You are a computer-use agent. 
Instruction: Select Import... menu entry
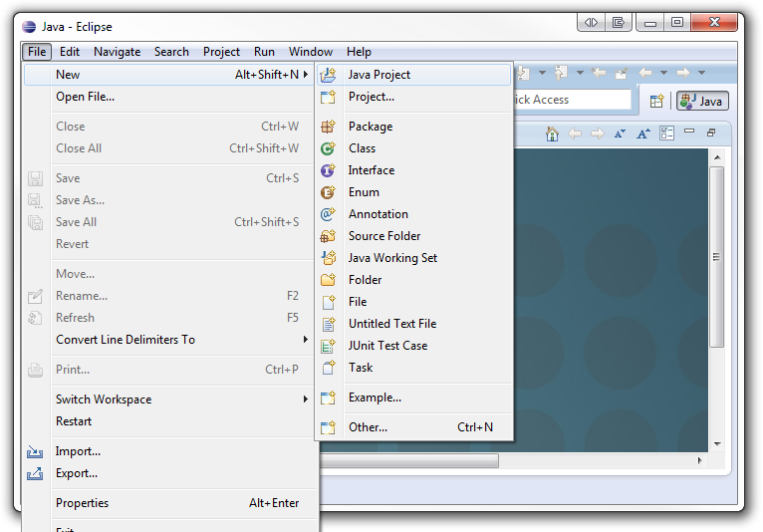(x=168, y=451)
